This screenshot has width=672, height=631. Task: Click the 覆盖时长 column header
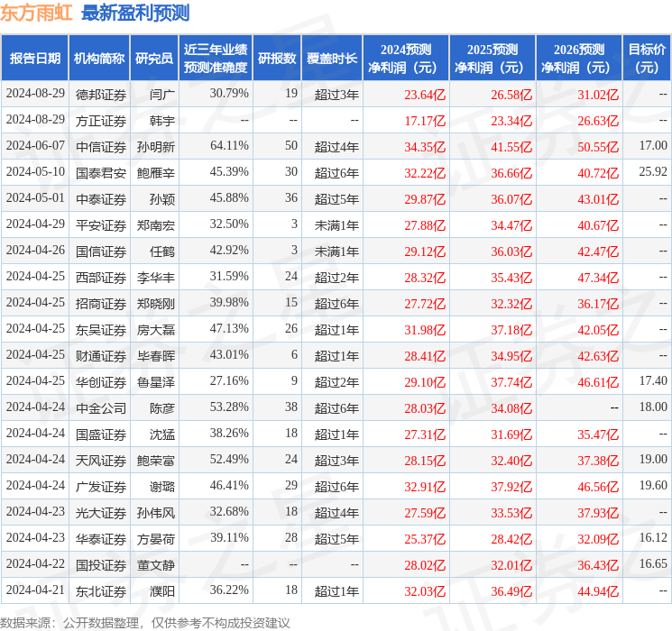[332, 59]
